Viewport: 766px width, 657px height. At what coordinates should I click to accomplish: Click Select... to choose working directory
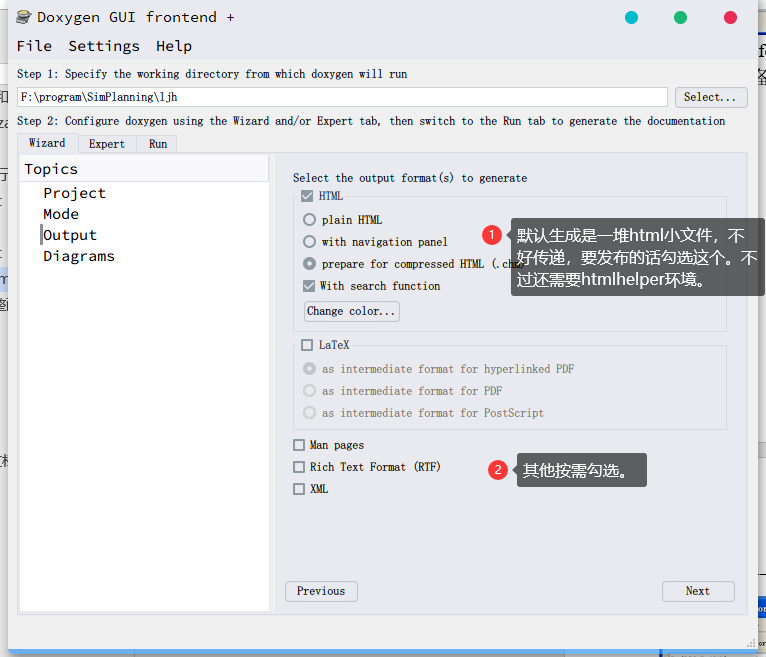[x=711, y=97]
